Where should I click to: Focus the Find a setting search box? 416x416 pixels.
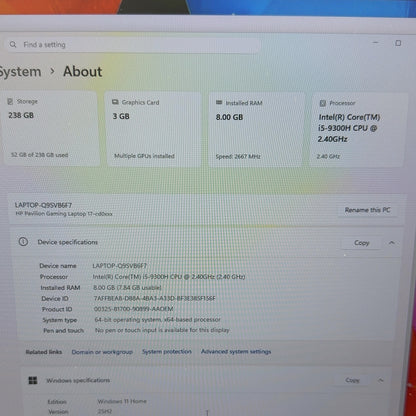click(x=133, y=45)
